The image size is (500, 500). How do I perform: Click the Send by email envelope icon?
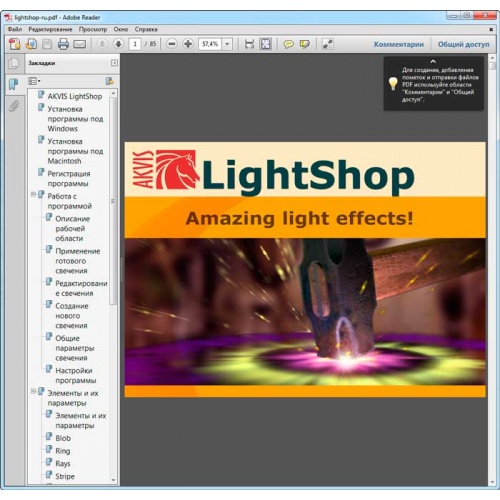tap(79, 44)
